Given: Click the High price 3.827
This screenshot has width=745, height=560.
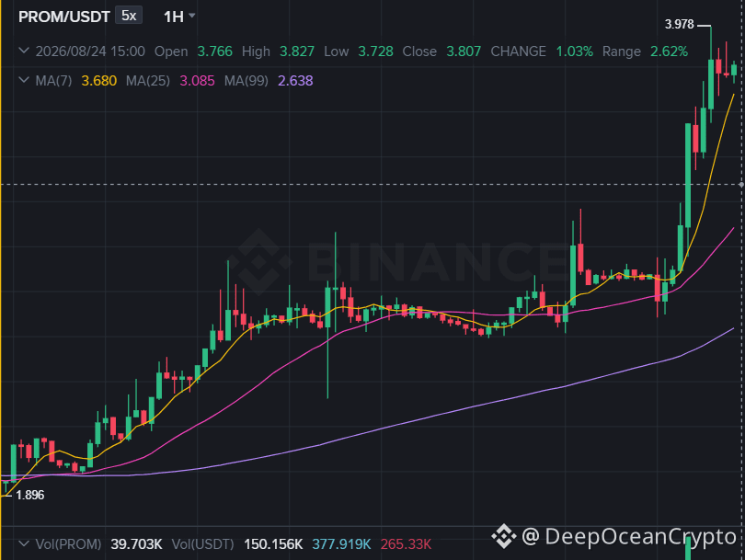Looking at the screenshot, I should pos(297,51).
